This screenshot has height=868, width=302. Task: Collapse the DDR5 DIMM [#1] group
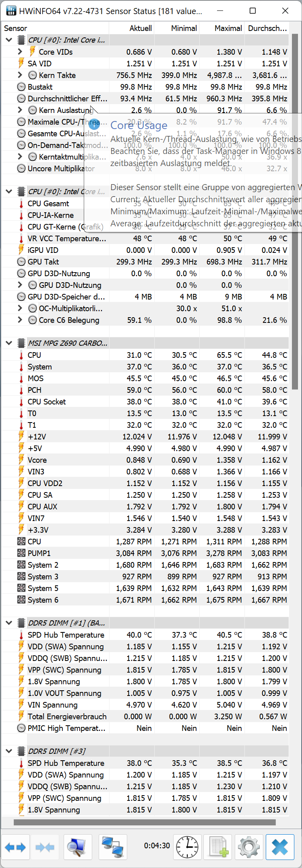click(x=9, y=623)
